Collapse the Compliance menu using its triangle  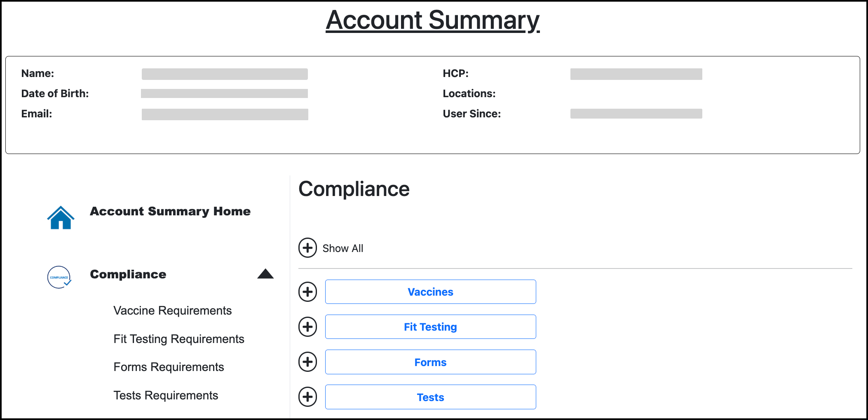coord(265,274)
